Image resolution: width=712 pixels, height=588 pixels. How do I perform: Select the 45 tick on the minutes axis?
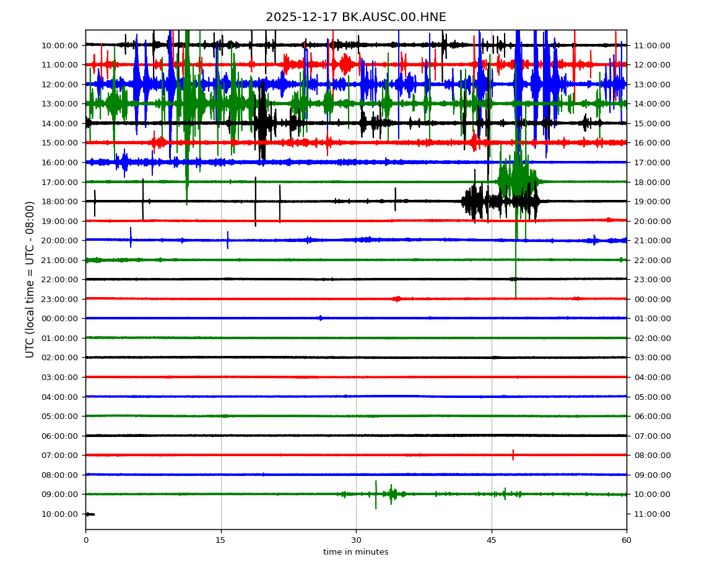[492, 540]
